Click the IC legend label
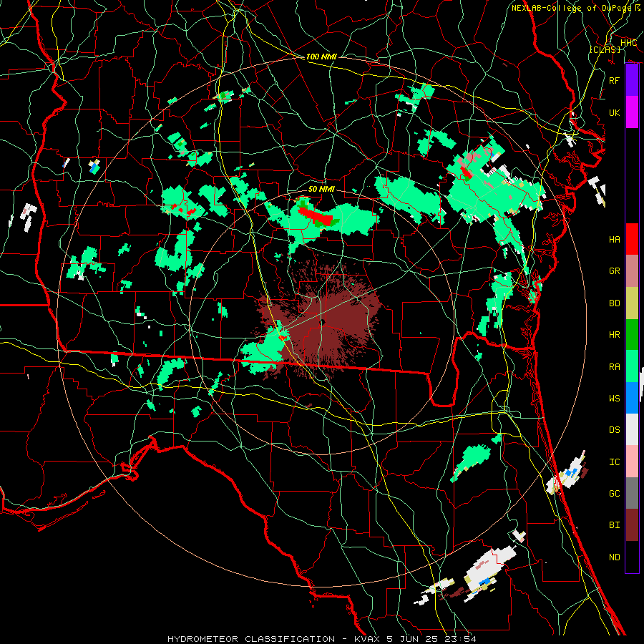 [x=614, y=462]
